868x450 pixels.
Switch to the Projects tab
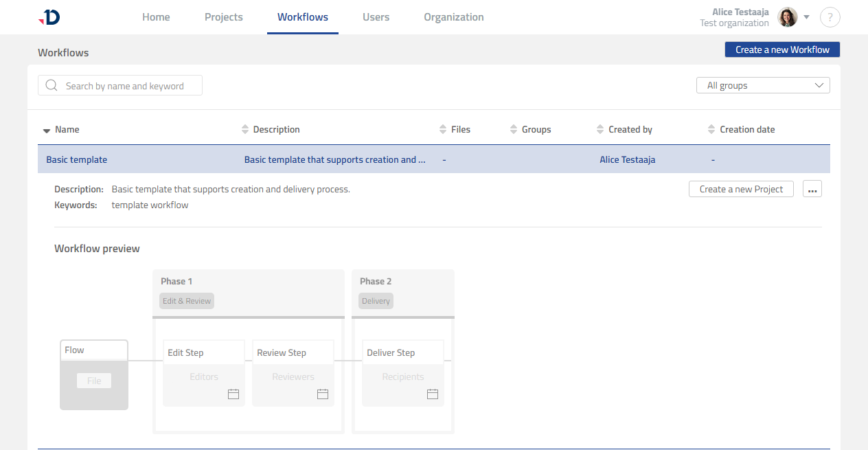click(223, 17)
